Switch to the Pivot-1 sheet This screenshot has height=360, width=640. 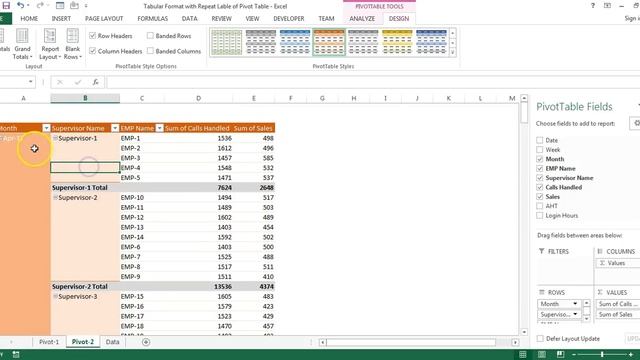[49, 342]
